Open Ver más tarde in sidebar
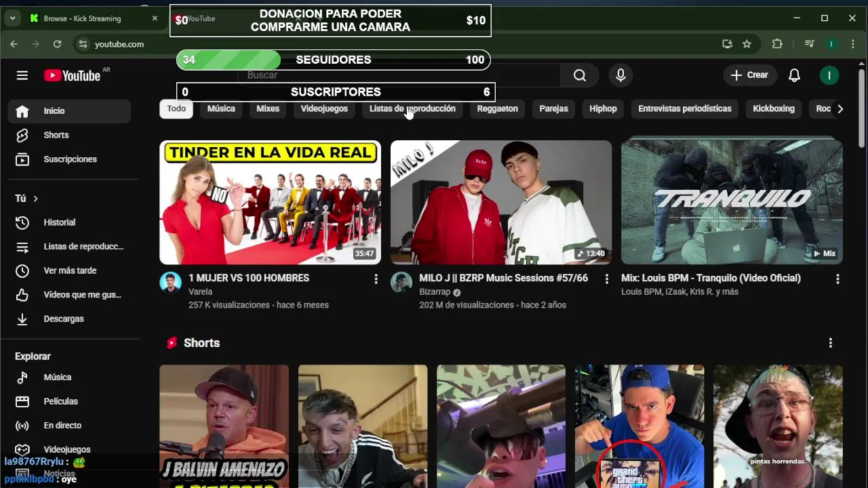The height and width of the screenshot is (488, 868). point(69,270)
